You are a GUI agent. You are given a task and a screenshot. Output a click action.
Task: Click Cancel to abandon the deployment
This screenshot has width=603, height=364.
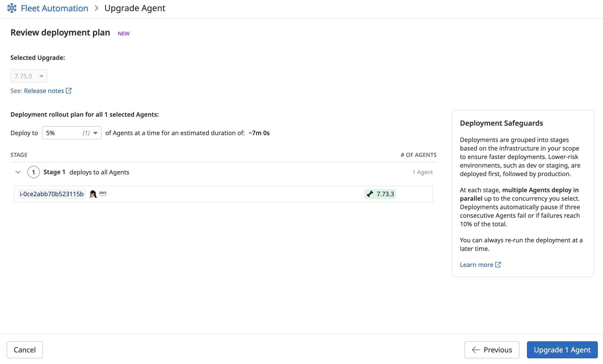25,350
